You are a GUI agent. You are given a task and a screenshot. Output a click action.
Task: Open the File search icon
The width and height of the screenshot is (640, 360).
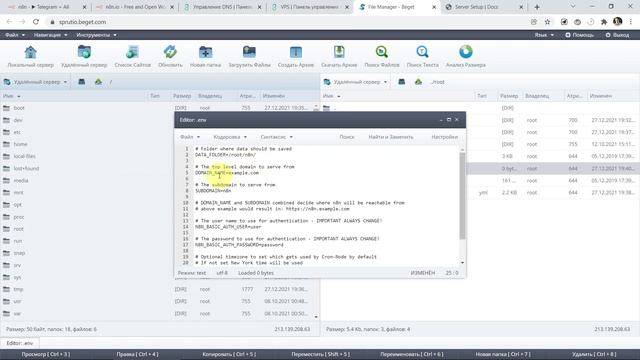point(382,57)
